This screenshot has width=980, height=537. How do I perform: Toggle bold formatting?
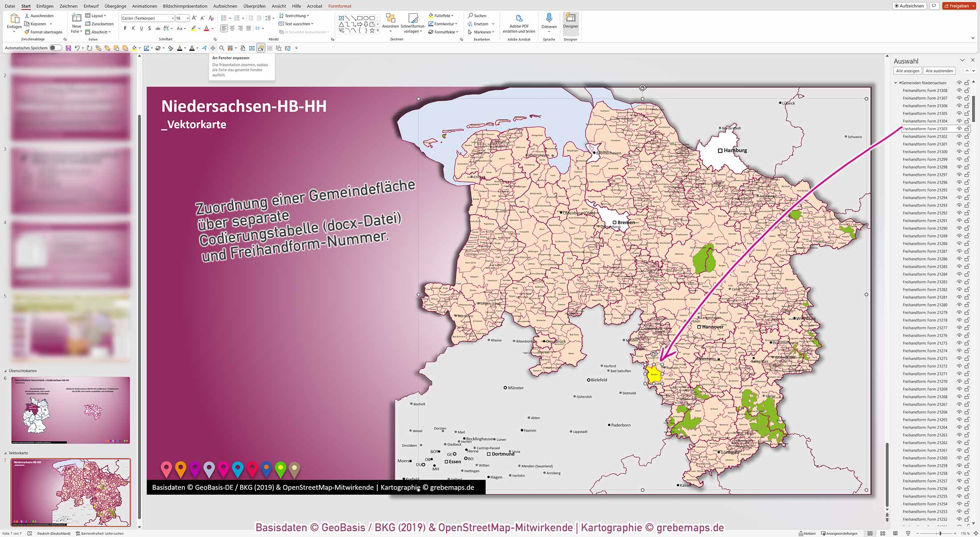tap(125, 28)
